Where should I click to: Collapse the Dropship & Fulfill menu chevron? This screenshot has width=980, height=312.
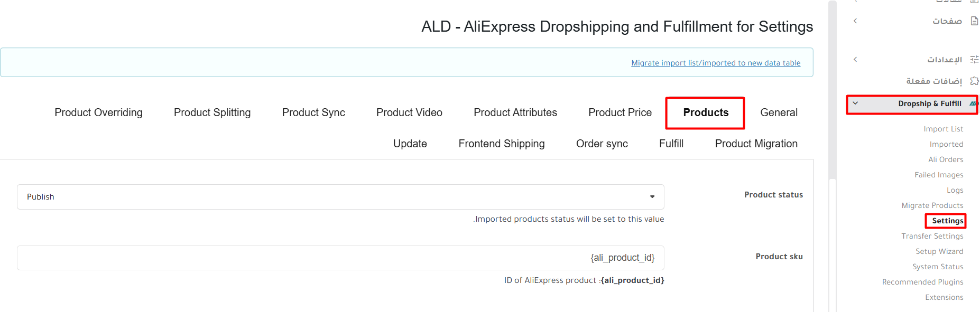(855, 103)
